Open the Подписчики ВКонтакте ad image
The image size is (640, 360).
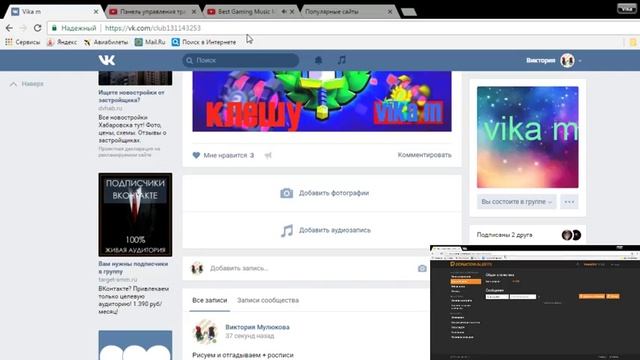tap(135, 215)
